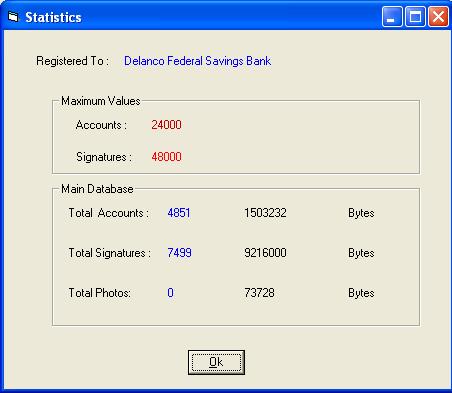
Task: Select the Delanco Federal Savings Bank text
Action: (197, 61)
